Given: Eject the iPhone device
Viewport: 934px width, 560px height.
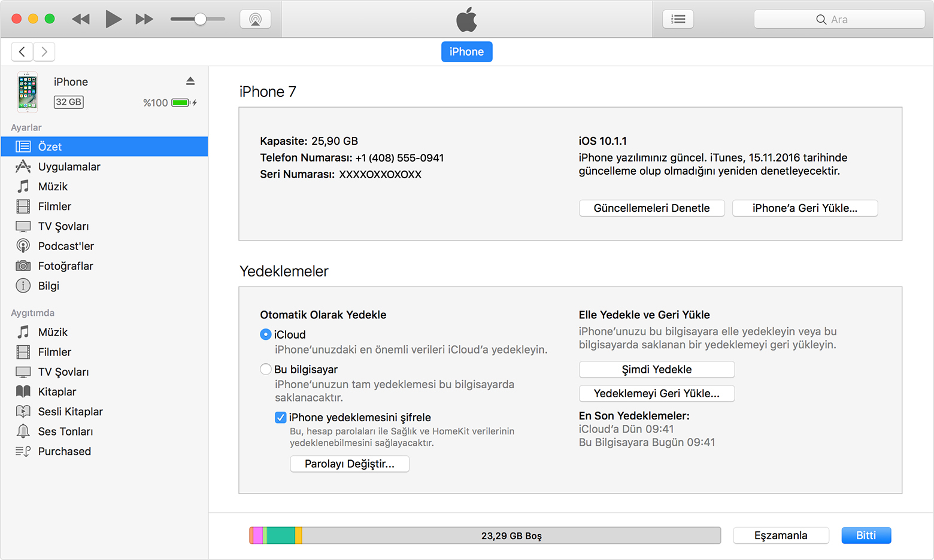Looking at the screenshot, I should click(190, 81).
